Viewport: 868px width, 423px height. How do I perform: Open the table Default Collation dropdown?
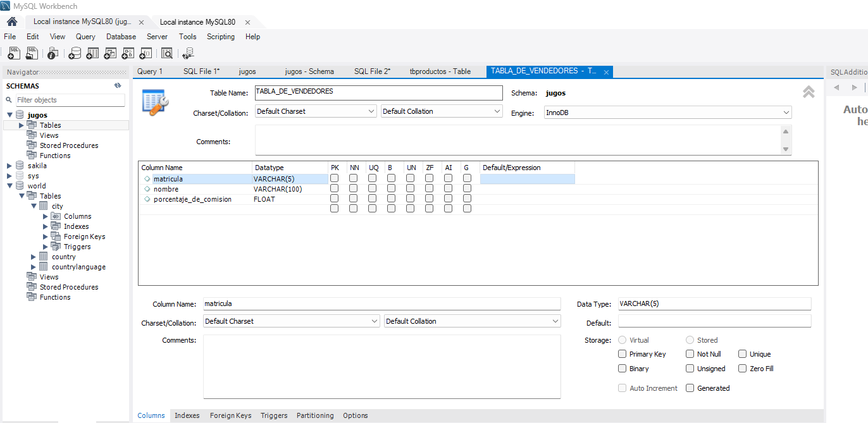[442, 111]
